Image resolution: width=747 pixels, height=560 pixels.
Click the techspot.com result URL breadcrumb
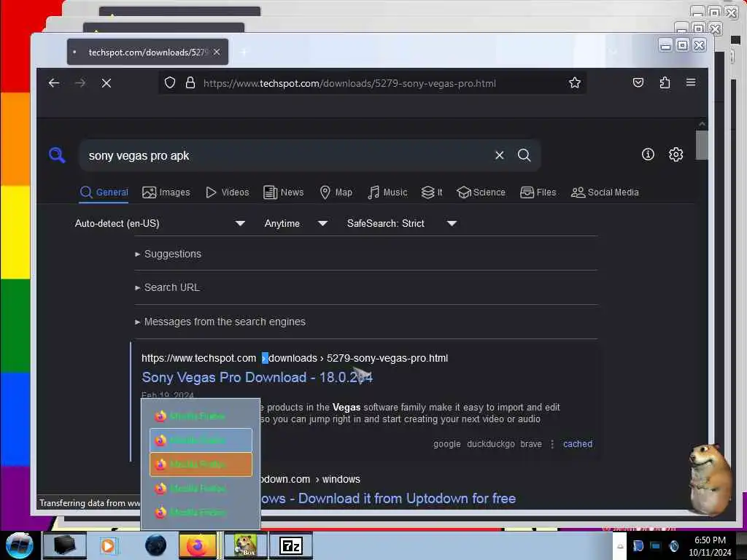[295, 358]
